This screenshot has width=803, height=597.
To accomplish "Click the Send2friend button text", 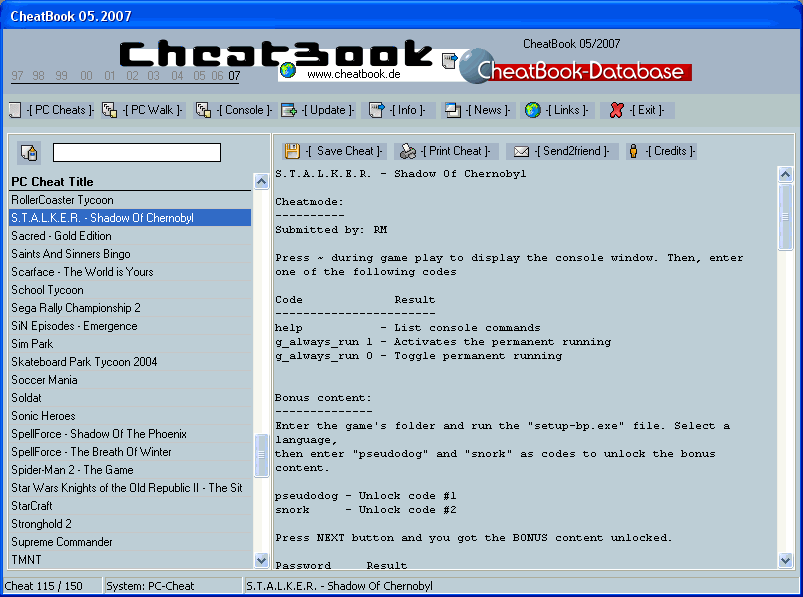I will click(x=572, y=151).
